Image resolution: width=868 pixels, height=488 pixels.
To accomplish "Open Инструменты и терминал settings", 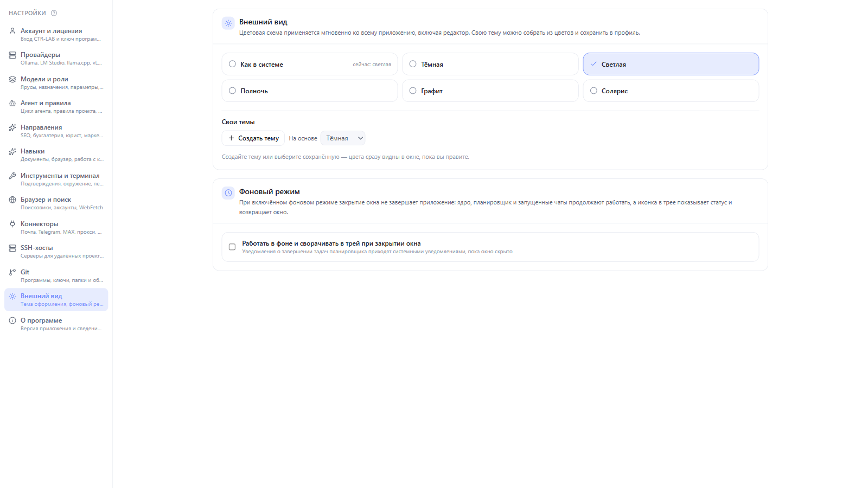I will (x=56, y=179).
